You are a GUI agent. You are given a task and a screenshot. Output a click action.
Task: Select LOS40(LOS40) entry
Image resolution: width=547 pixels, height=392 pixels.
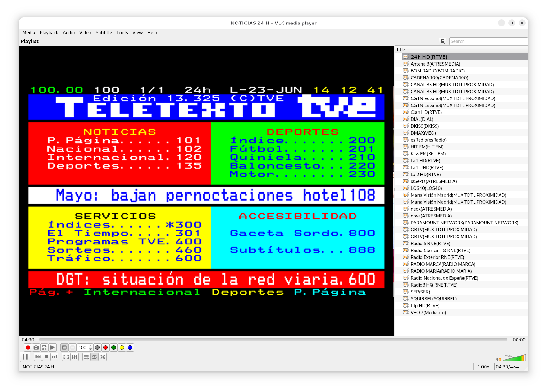point(465,188)
